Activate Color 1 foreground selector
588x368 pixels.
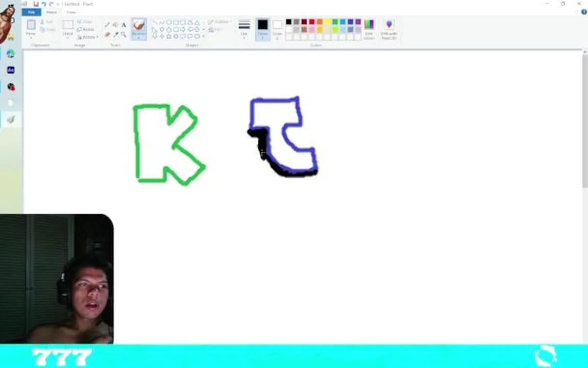click(262, 29)
